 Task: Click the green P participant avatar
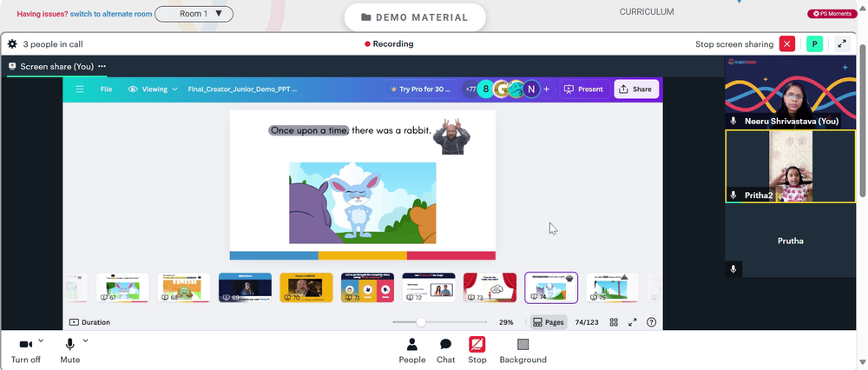(x=815, y=43)
